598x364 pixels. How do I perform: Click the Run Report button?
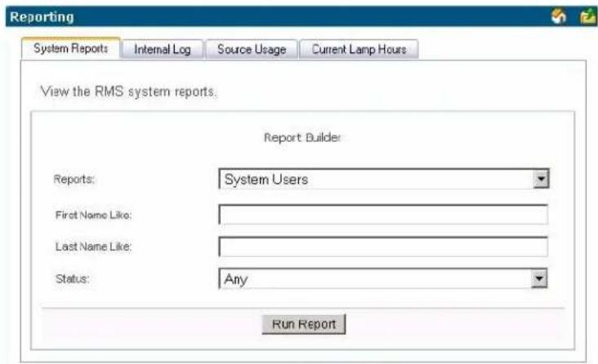coord(304,324)
